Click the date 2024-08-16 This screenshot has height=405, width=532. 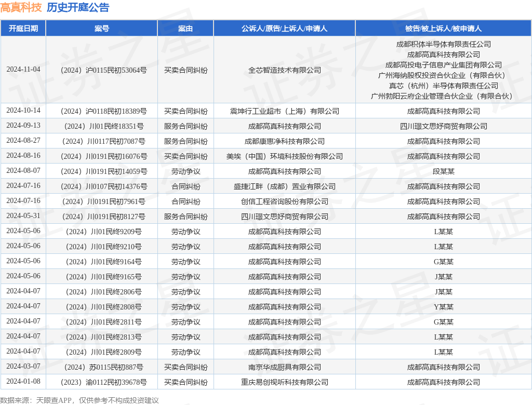click(23, 156)
